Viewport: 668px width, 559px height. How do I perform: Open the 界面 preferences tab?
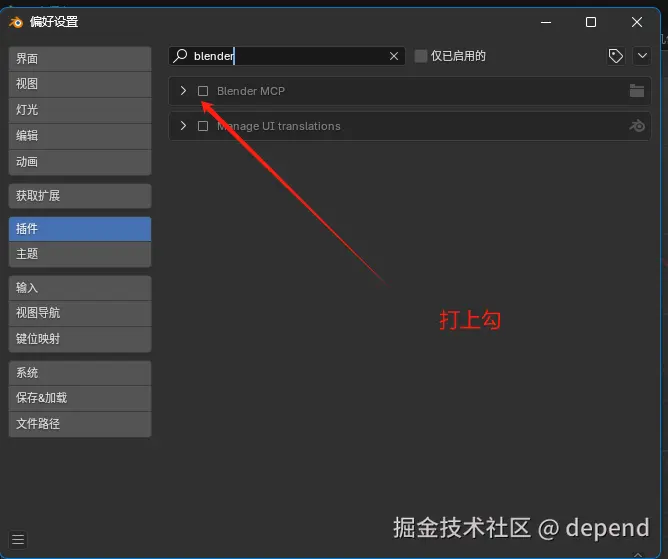(80, 59)
